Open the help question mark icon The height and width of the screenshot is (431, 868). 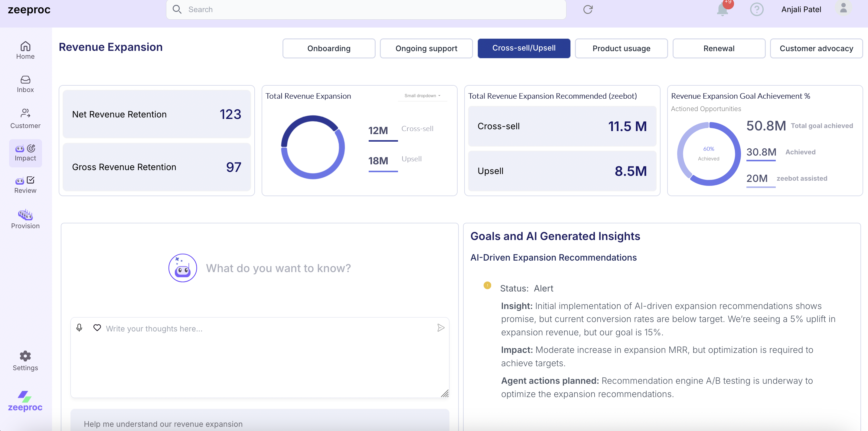[x=756, y=9]
